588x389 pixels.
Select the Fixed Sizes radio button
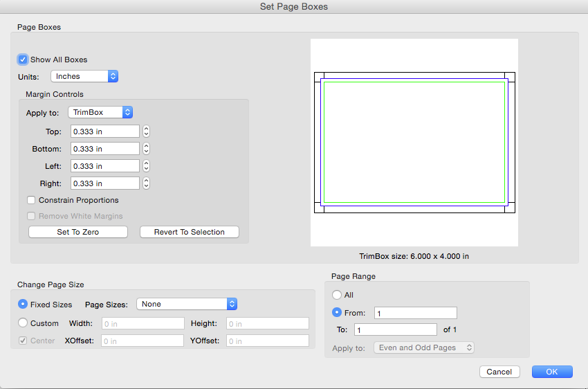click(23, 304)
